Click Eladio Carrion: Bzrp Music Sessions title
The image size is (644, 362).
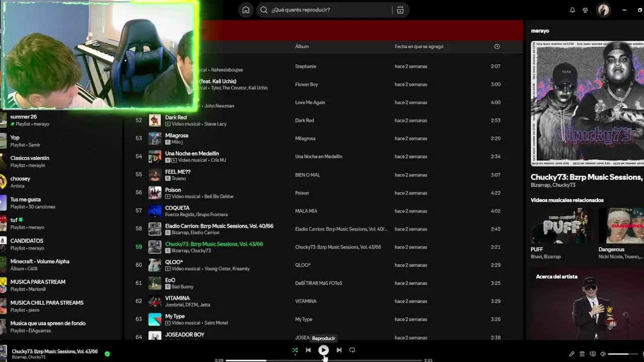pyautogui.click(x=219, y=226)
